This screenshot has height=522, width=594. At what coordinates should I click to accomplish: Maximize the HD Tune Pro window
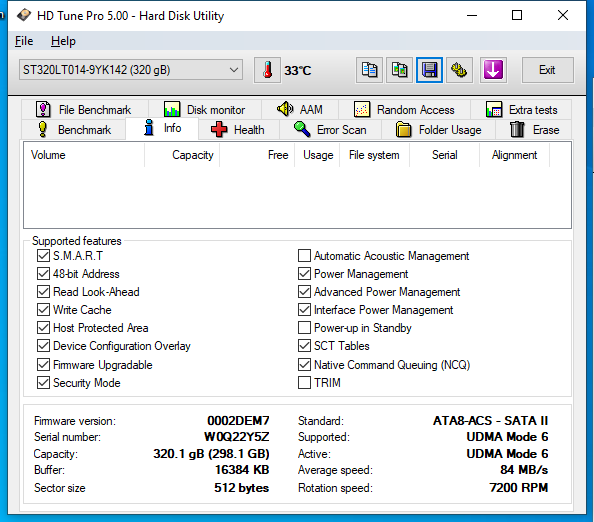click(x=517, y=16)
